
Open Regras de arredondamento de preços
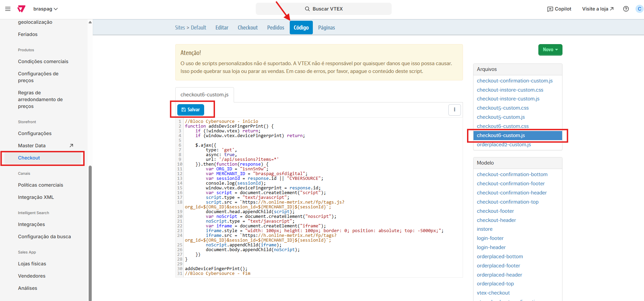click(40, 99)
